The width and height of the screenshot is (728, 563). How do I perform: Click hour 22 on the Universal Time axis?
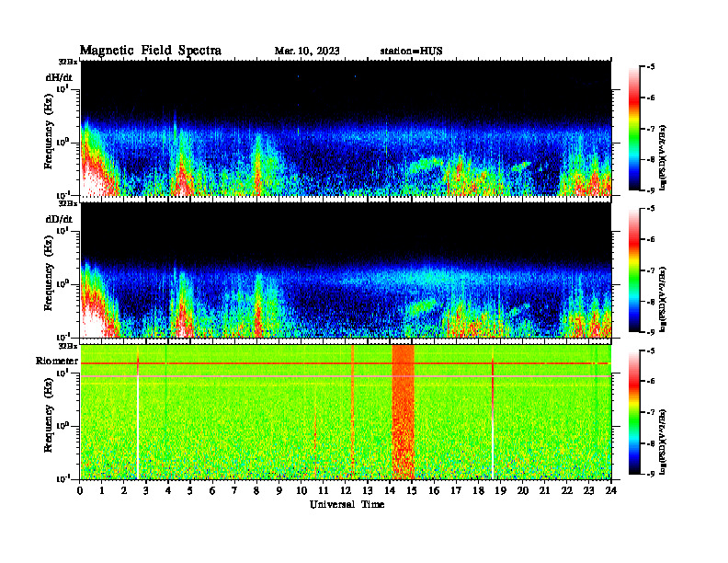567,491
